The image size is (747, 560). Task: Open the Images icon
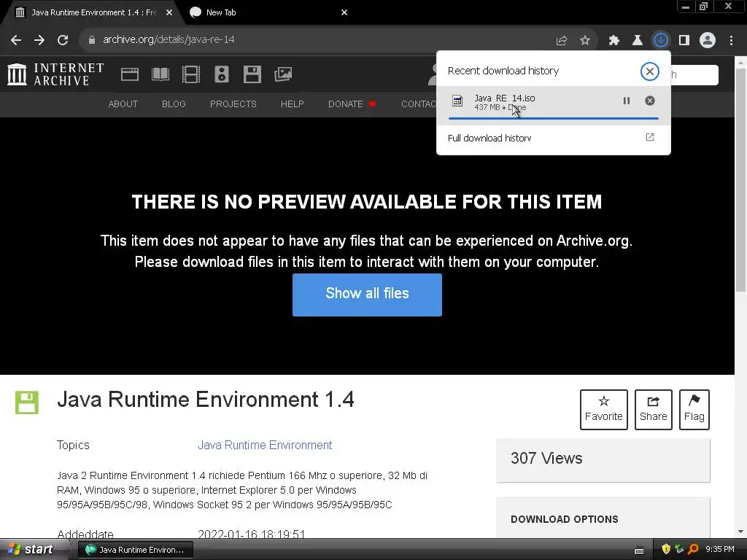pyautogui.click(x=283, y=74)
